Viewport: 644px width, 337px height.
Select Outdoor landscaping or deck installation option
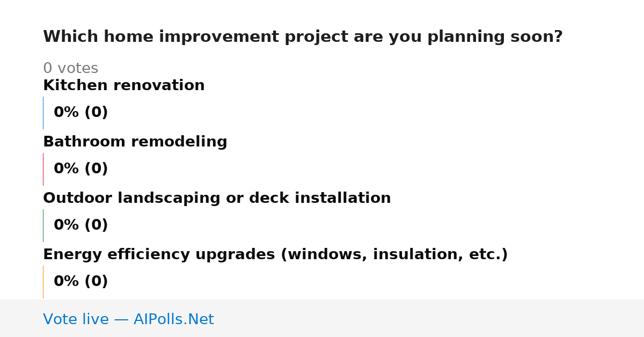[217, 198]
